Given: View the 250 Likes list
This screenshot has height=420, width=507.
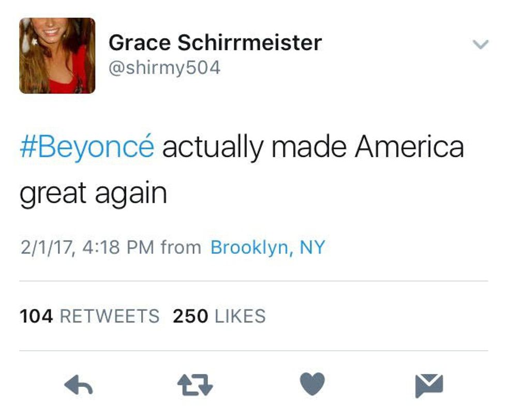Looking at the screenshot, I should (x=219, y=316).
